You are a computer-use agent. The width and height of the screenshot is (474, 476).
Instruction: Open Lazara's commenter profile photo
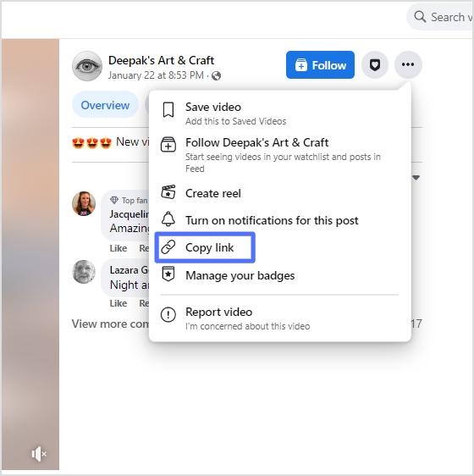coord(84,272)
